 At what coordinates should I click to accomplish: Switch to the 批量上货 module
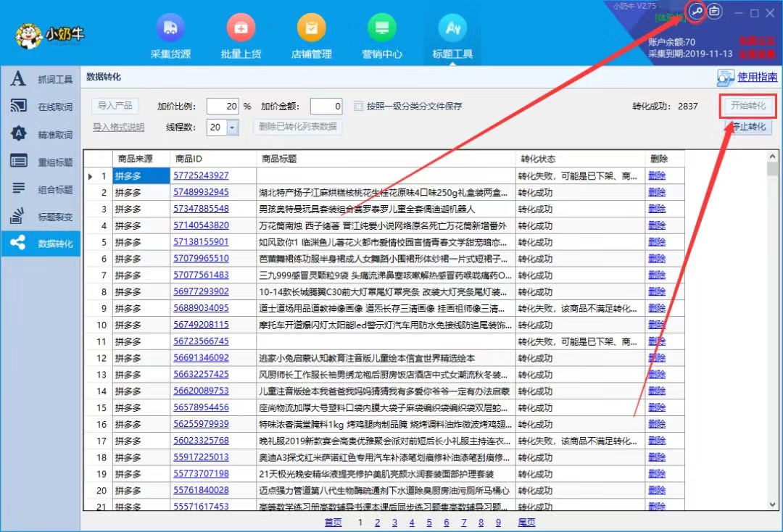point(241,38)
